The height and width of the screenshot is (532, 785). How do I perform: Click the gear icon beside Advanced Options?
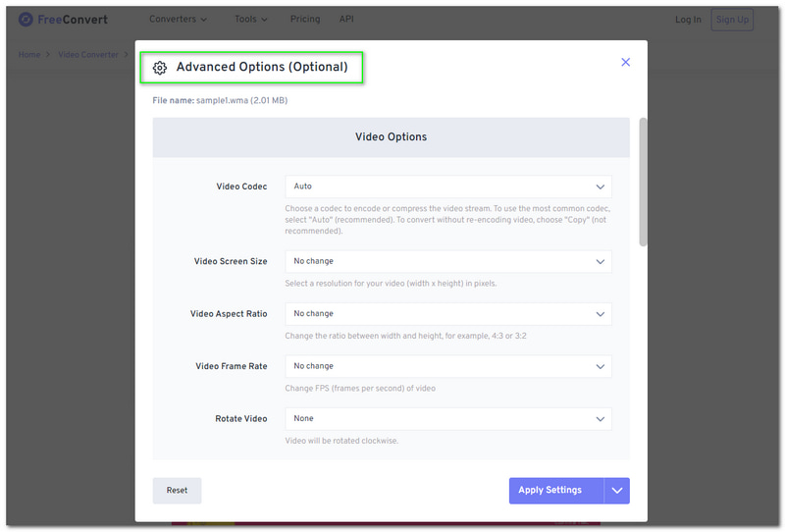pyautogui.click(x=160, y=68)
